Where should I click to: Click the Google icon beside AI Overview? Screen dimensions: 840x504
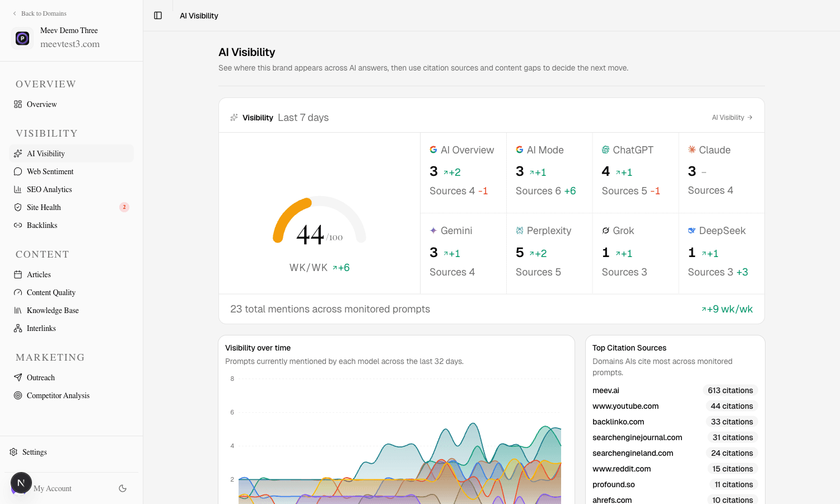coord(433,150)
